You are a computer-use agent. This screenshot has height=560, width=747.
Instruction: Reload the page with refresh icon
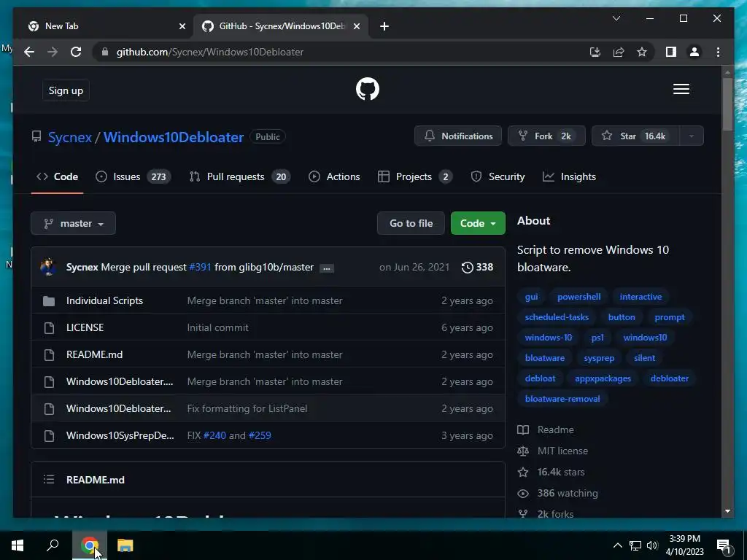[76, 52]
